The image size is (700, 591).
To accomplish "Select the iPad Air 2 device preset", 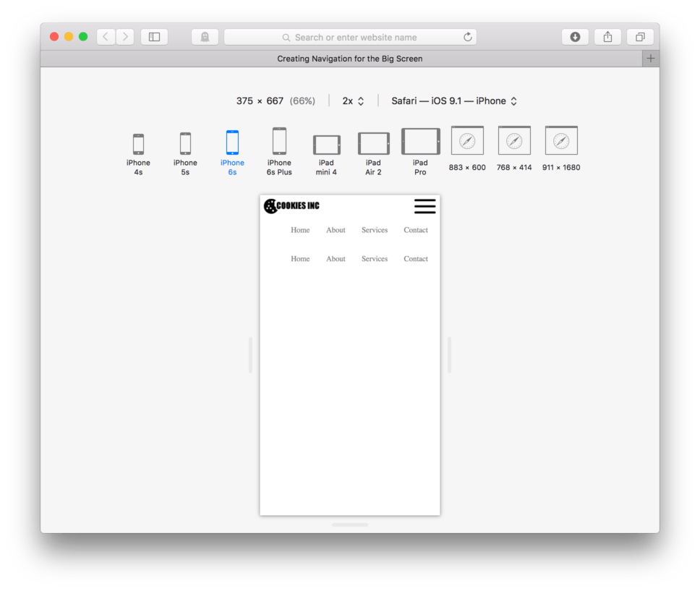I will coord(373,154).
